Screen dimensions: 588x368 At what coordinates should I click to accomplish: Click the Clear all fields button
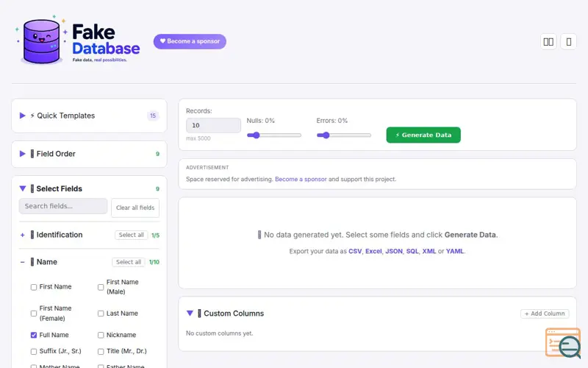coord(135,208)
